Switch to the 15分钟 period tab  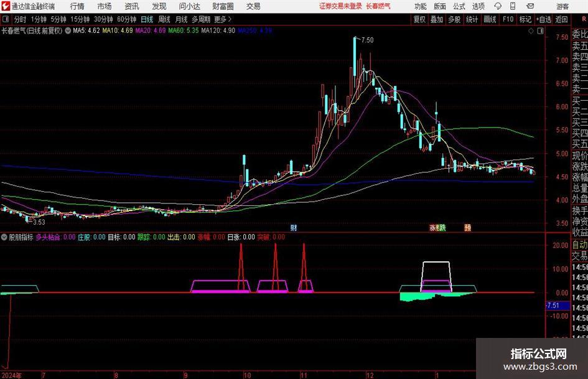80,19
